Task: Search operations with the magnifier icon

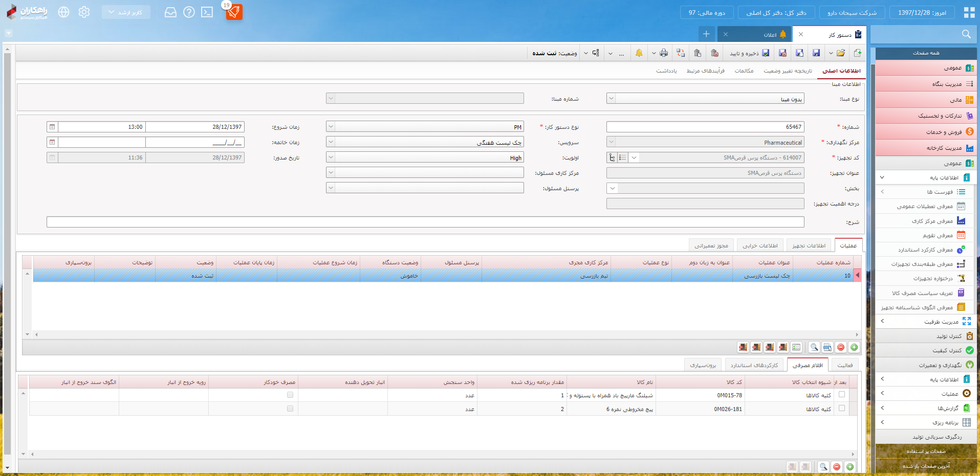Action: (x=814, y=347)
